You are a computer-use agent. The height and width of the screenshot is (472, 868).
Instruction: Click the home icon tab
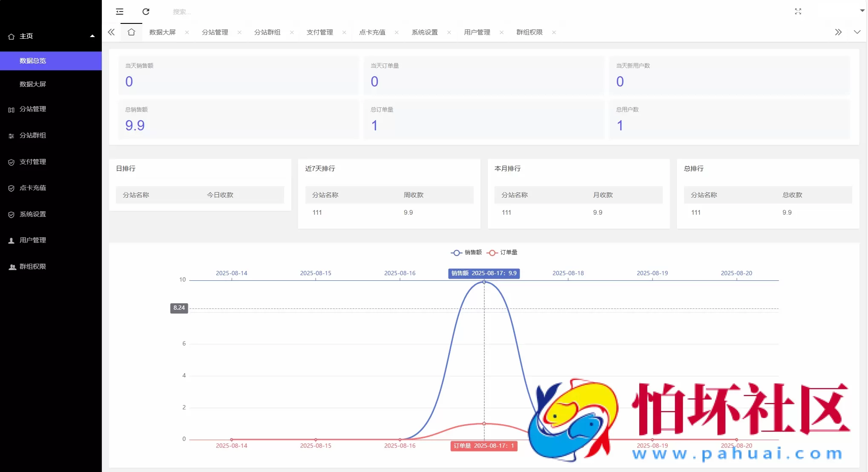[131, 32]
